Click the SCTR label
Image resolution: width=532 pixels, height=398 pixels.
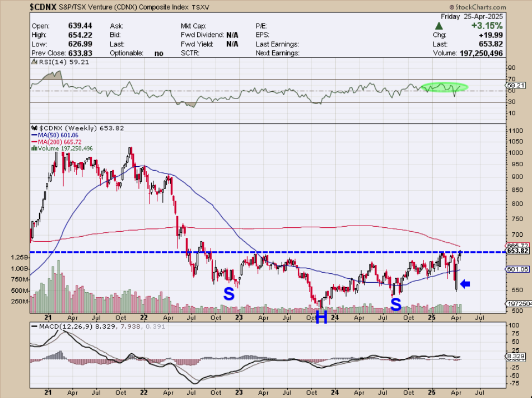(190, 53)
